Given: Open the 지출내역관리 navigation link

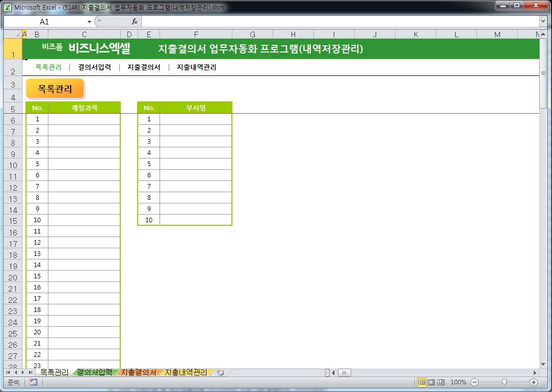Looking at the screenshot, I should tap(196, 67).
